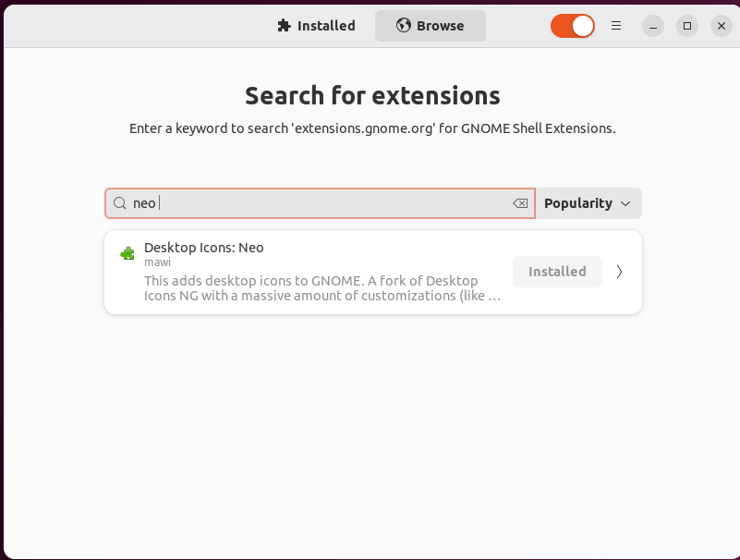This screenshot has width=740, height=560.
Task: Click the puzzle piece icon on Installed tab
Action: 284,26
